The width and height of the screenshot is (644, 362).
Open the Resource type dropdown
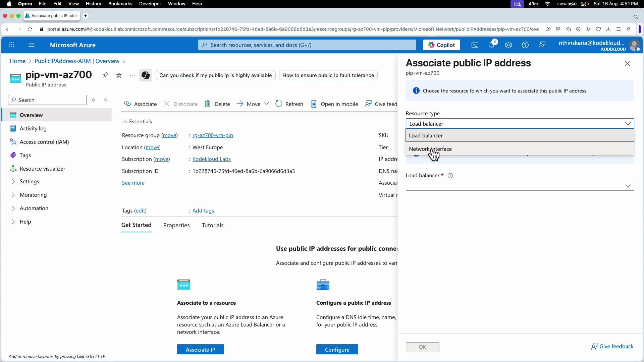tap(520, 124)
